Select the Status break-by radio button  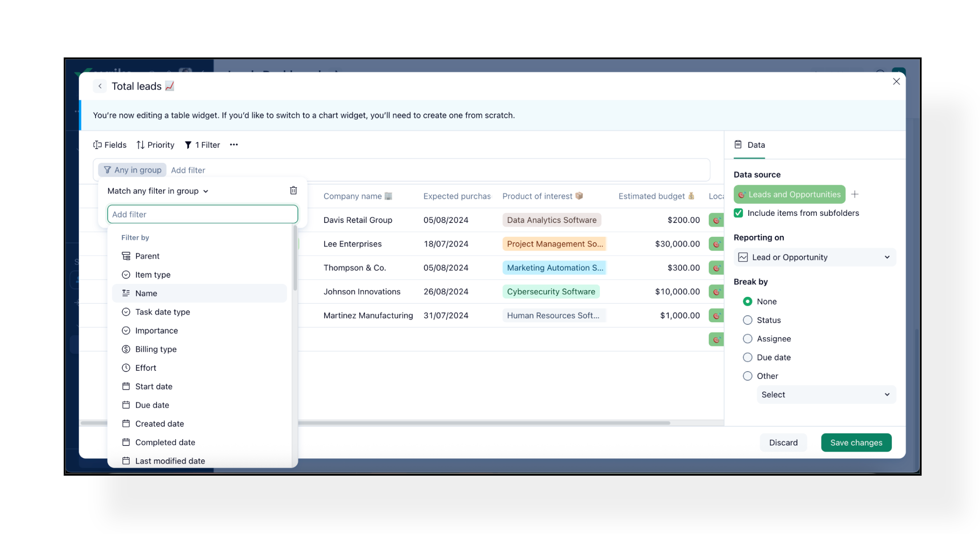748,320
